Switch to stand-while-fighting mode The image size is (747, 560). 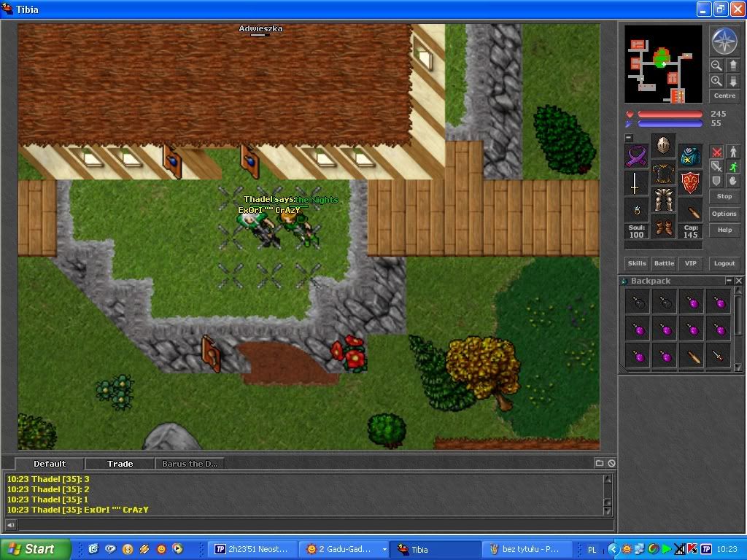[732, 152]
